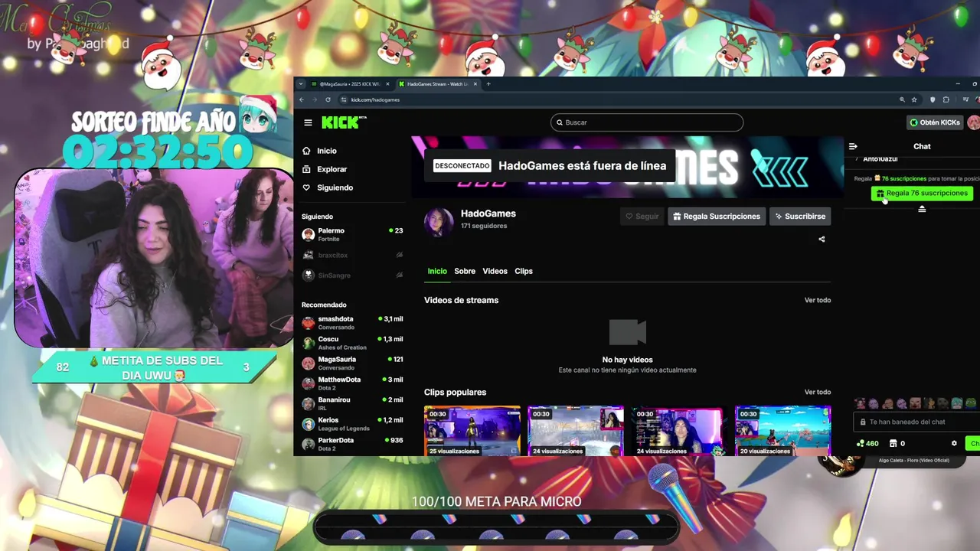Viewport: 980px width, 551px height.
Task: Select the Inicio channel tab
Action: pyautogui.click(x=437, y=271)
